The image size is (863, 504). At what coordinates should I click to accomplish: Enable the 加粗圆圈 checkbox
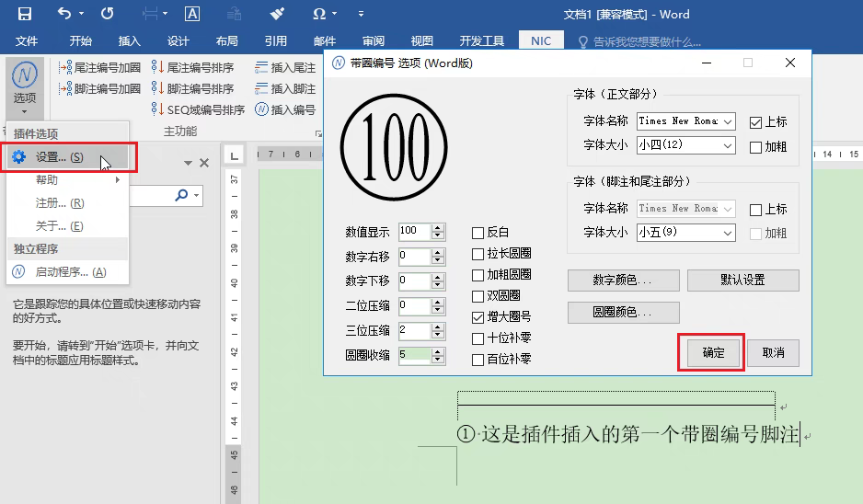[478, 275]
